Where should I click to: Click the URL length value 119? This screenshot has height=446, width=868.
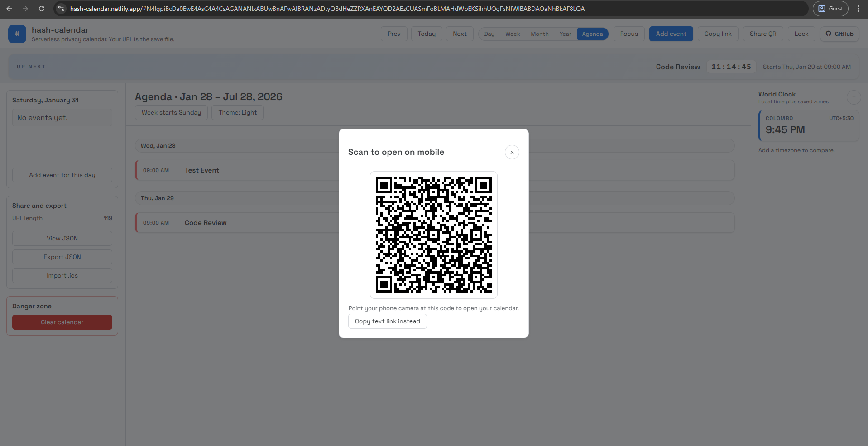click(x=108, y=218)
